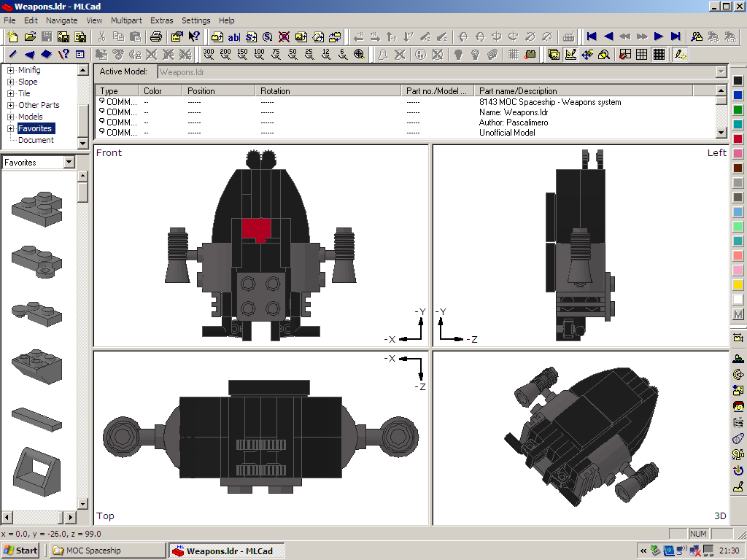Open the Favorites parts dropdown

(x=69, y=163)
